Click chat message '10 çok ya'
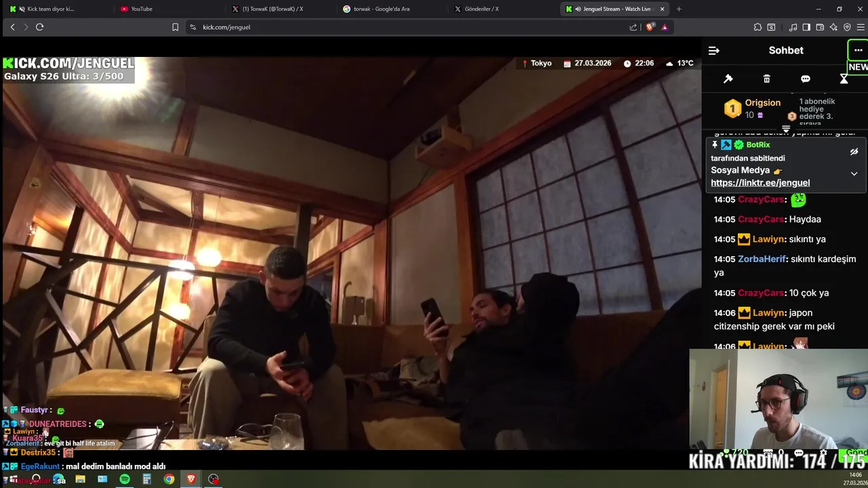 point(809,293)
